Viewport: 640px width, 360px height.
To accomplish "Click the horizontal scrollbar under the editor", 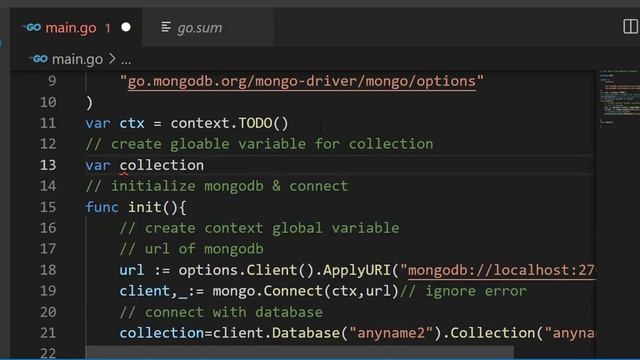I will tap(299, 351).
